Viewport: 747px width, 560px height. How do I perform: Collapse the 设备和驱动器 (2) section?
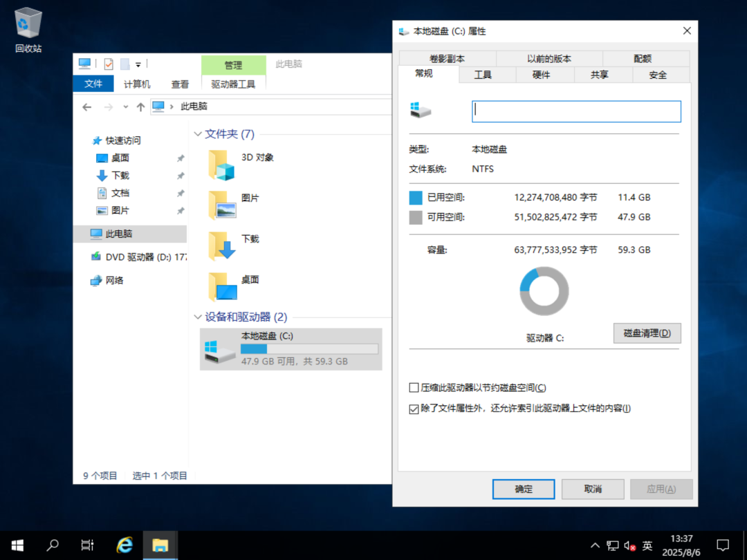tap(198, 317)
